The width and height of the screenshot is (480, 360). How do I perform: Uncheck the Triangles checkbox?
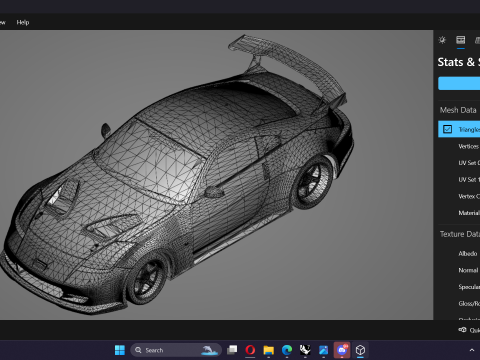[447, 129]
